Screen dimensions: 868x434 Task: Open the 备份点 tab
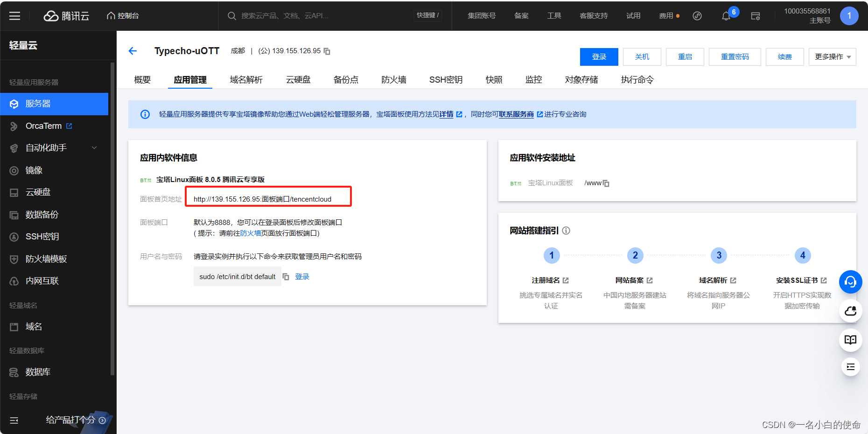(x=346, y=80)
